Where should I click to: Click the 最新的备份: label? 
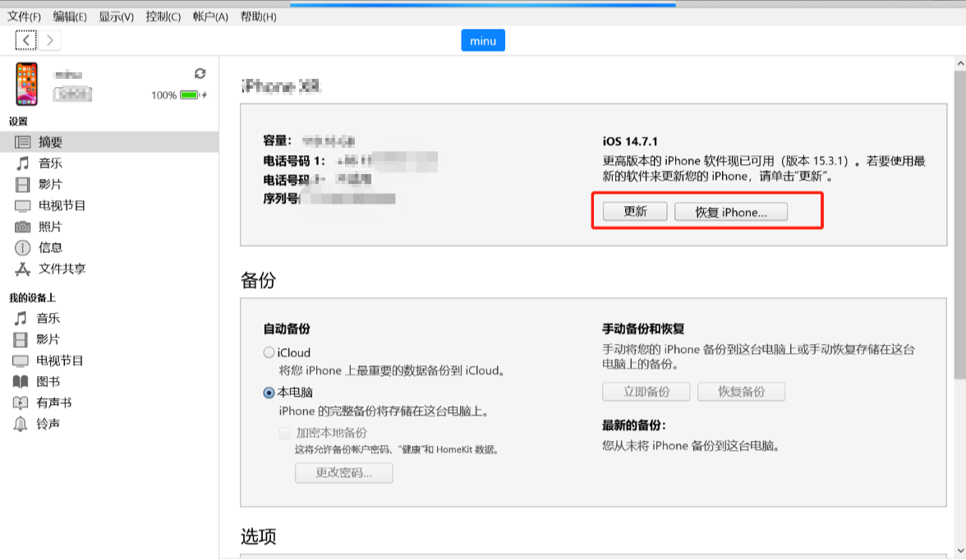point(634,425)
